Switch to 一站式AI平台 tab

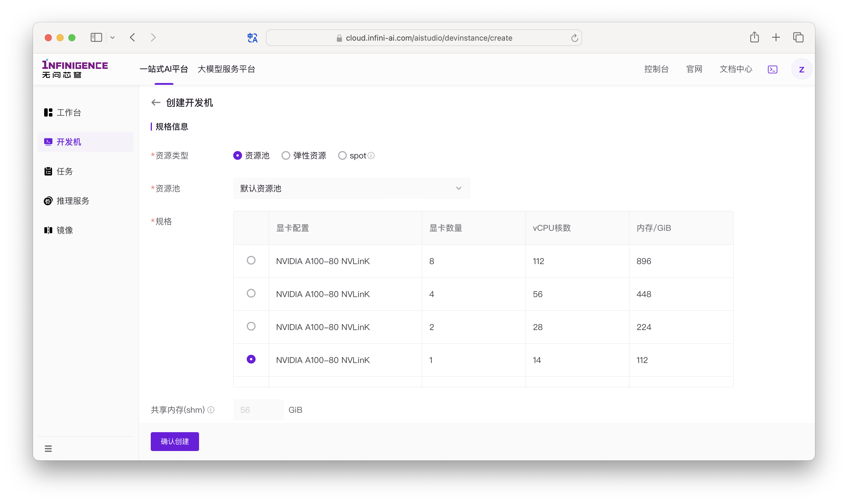pos(164,69)
